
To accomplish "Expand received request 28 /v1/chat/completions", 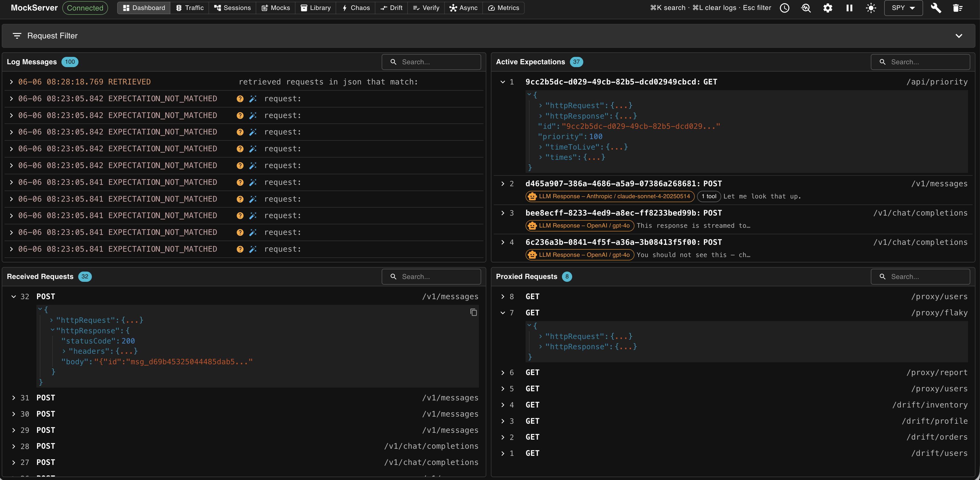I will pos(14,446).
